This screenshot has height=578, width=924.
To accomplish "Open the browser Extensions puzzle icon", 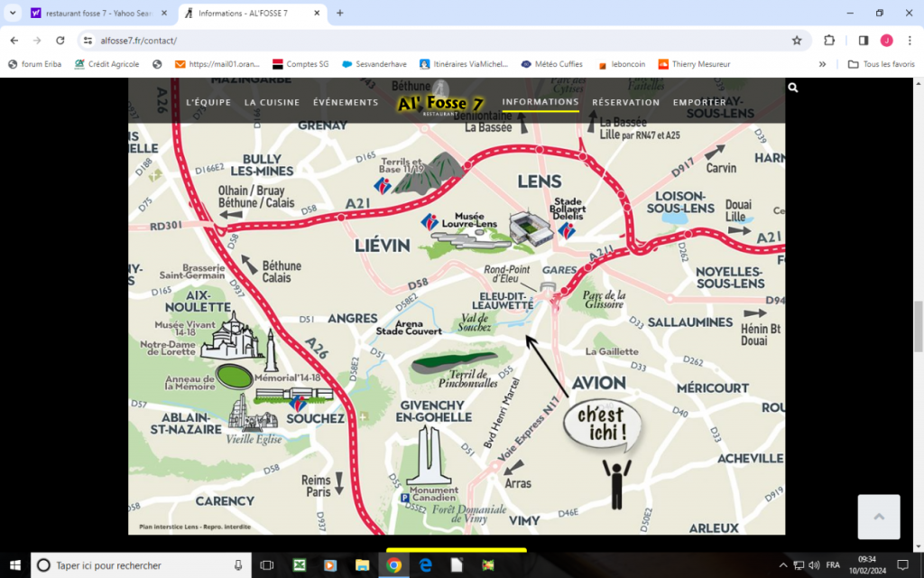I will point(829,41).
